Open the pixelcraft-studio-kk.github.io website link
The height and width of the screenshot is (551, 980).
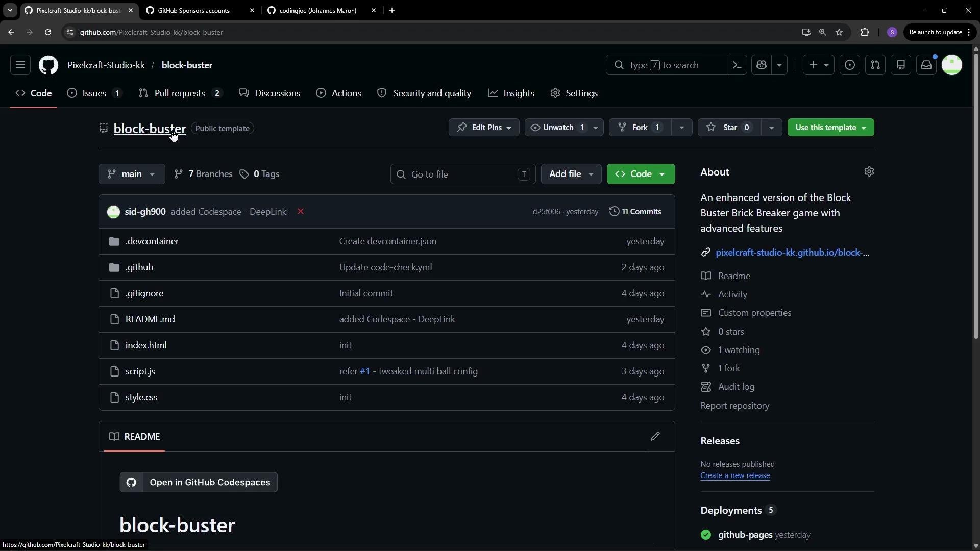tap(792, 253)
